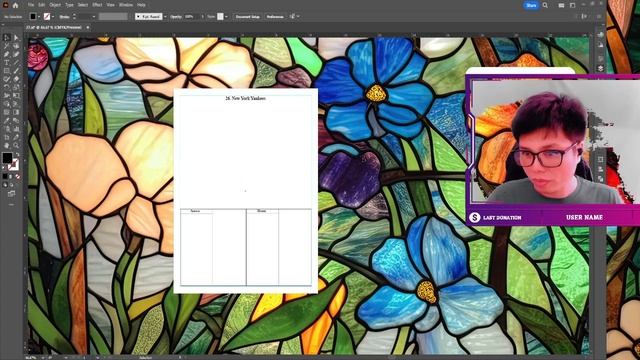The height and width of the screenshot is (360, 640).
Task: Select the Pen tool
Action: click(x=7, y=54)
